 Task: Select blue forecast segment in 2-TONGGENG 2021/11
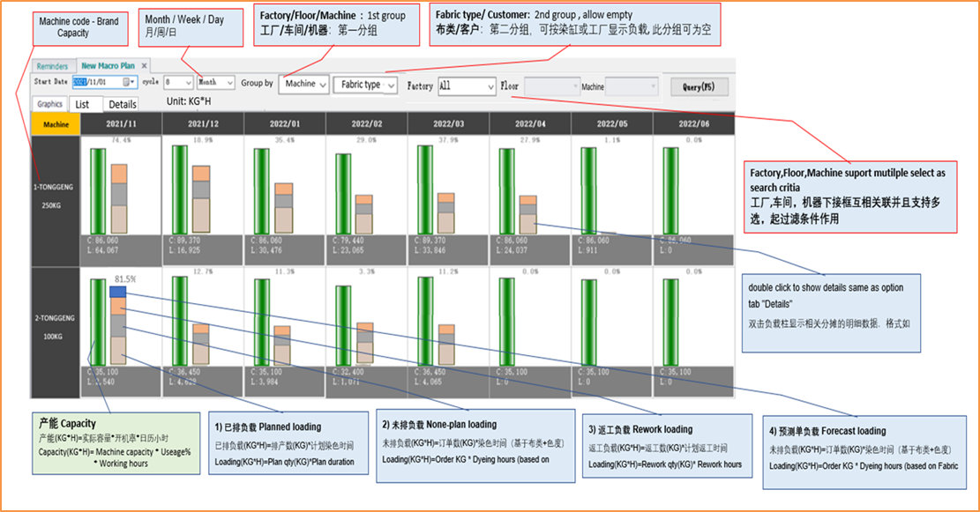(117, 291)
